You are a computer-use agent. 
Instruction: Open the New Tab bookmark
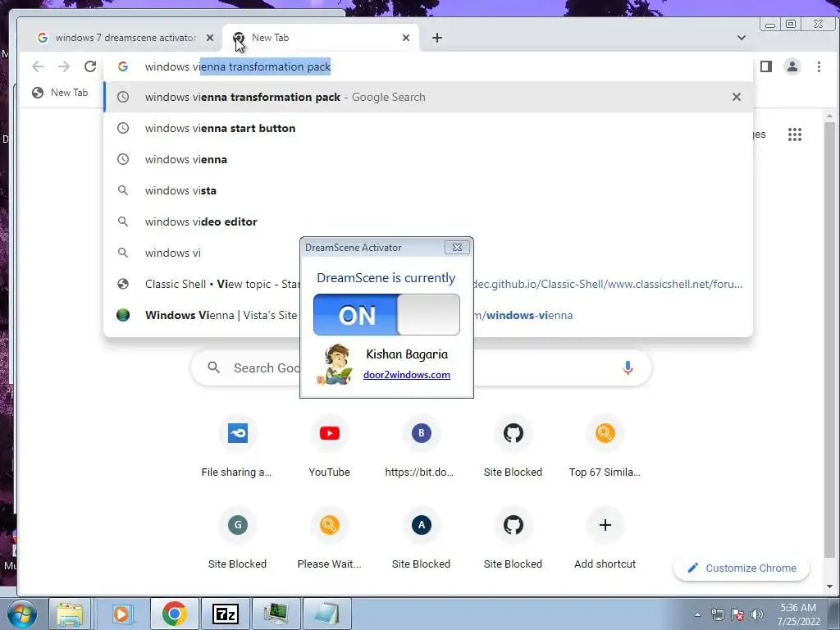click(x=60, y=93)
